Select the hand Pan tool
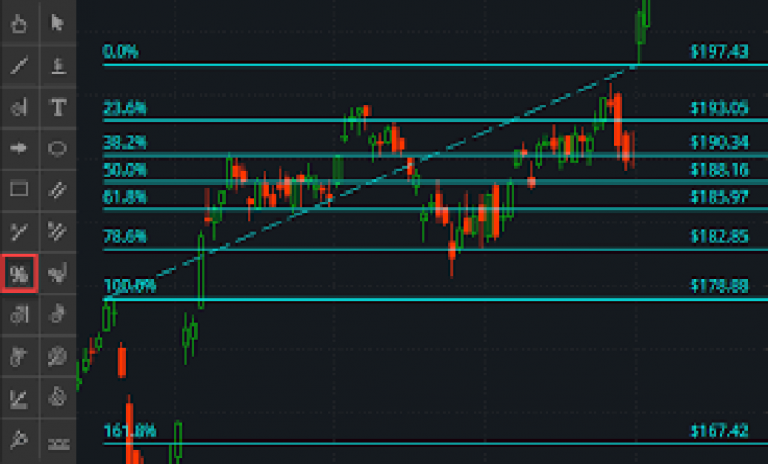The image size is (768, 464). tap(19, 23)
